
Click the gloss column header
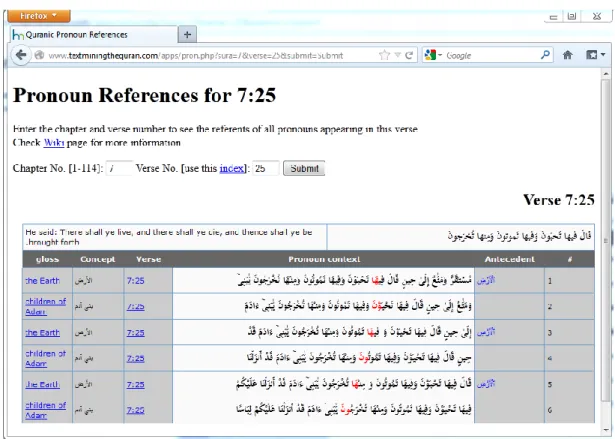coord(47,259)
